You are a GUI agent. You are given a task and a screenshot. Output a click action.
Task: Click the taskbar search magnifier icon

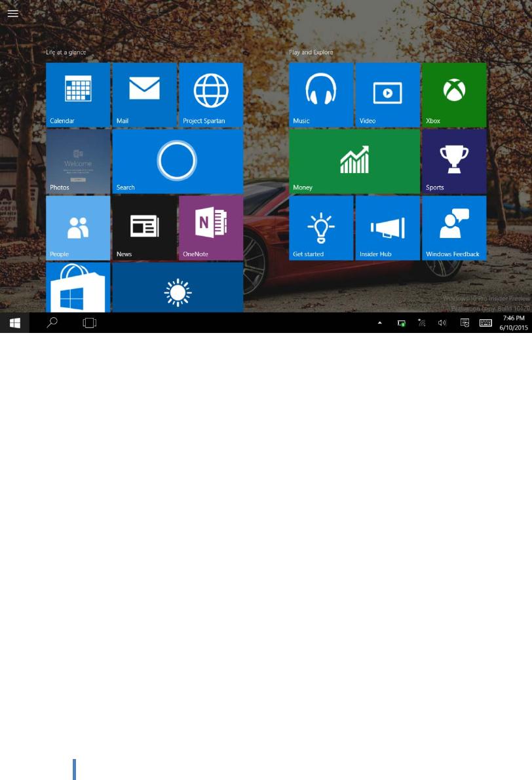coord(52,323)
